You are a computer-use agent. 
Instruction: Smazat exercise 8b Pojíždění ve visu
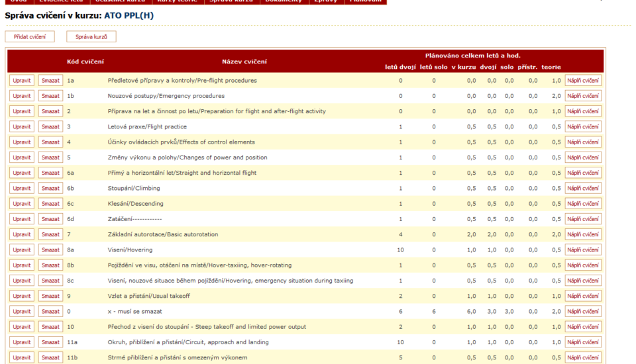[x=50, y=265]
